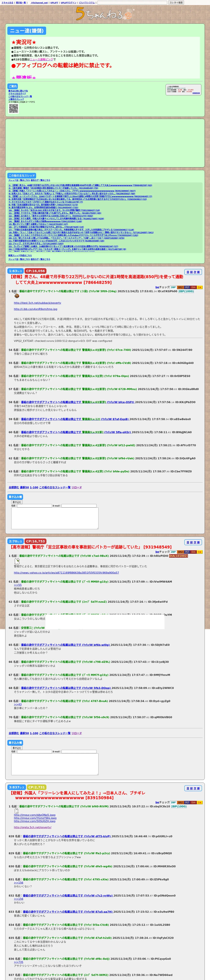Open スレッド全一覧はこちら above thread list
The height and width of the screenshot is (980, 210).
(19, 180)
